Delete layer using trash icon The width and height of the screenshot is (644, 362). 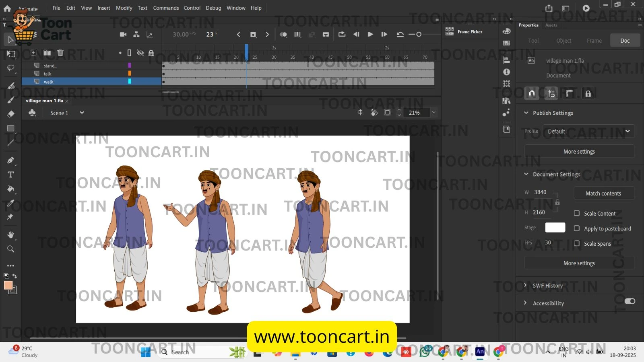click(x=60, y=53)
